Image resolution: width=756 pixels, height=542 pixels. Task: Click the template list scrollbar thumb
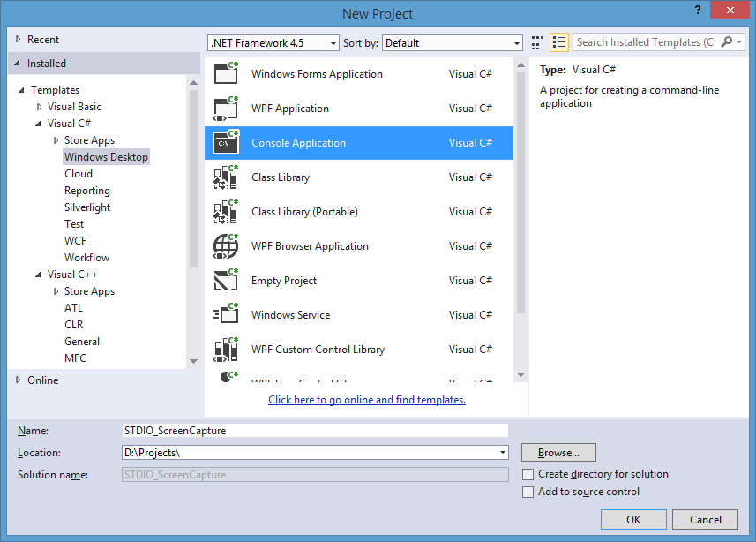[520, 193]
